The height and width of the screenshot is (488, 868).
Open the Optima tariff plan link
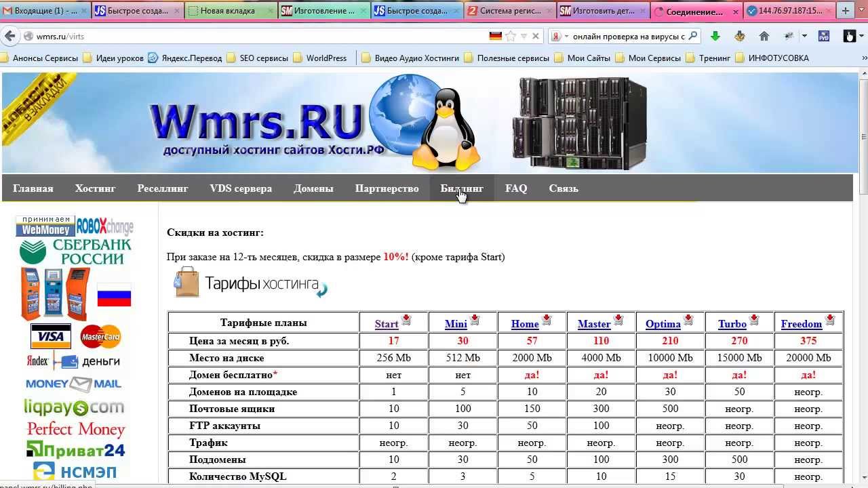(663, 324)
